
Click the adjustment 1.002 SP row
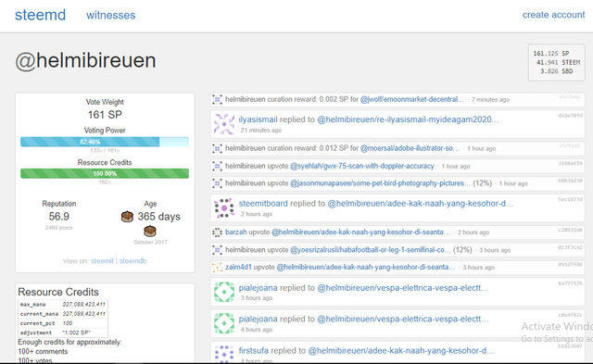pos(63,333)
